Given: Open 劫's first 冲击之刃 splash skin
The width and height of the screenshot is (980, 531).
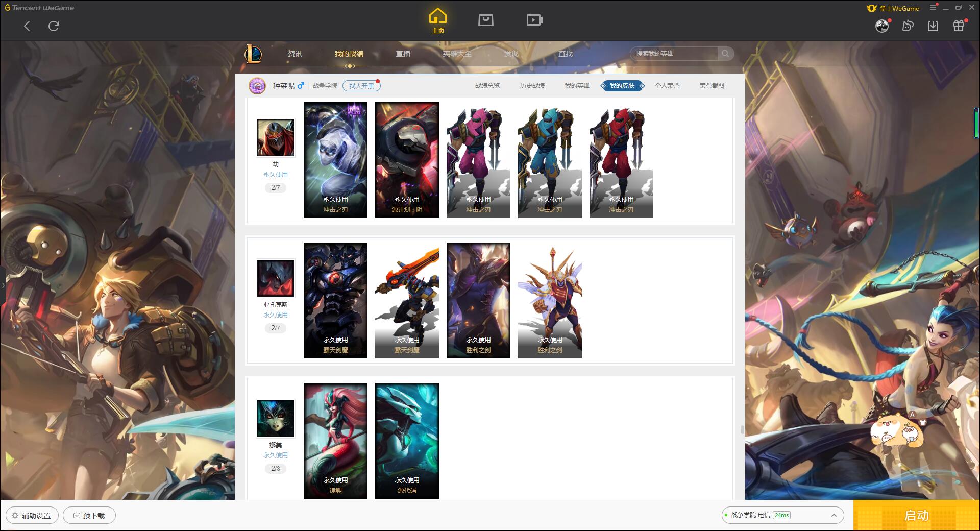Looking at the screenshot, I should pyautogui.click(x=335, y=160).
